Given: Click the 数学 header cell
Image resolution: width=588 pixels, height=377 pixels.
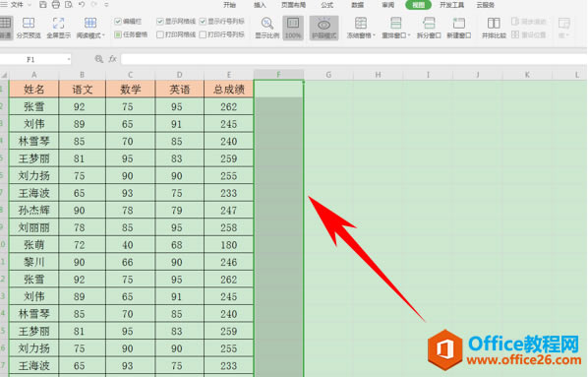Looking at the screenshot, I should [x=131, y=89].
